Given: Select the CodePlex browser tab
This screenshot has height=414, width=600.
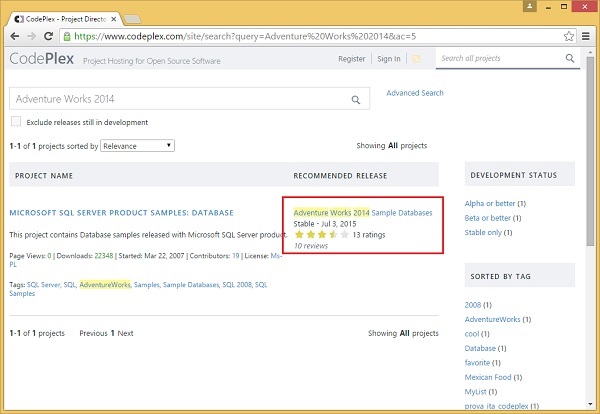Looking at the screenshot, I should pos(60,10).
